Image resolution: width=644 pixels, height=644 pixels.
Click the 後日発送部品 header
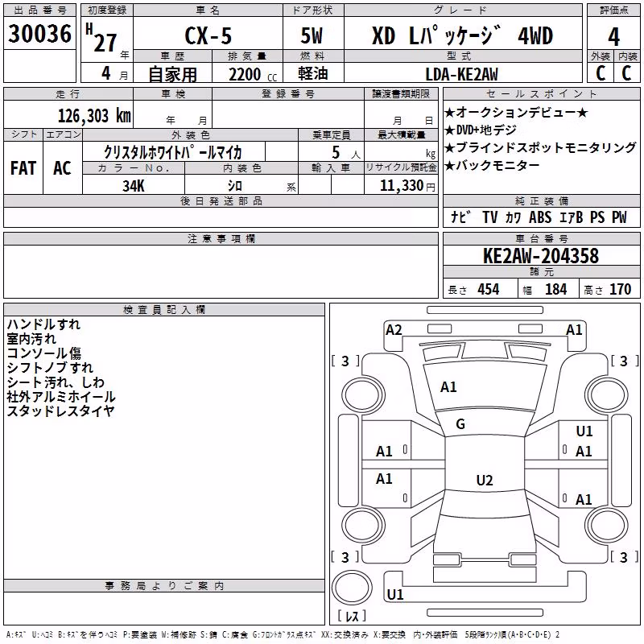click(x=221, y=200)
